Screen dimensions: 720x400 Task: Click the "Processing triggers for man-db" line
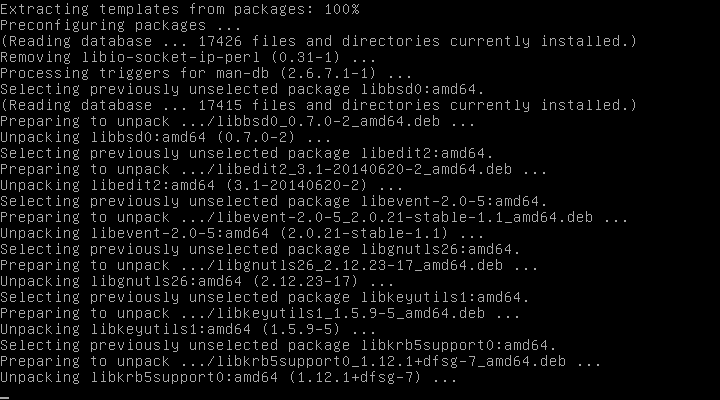[x=205, y=73]
